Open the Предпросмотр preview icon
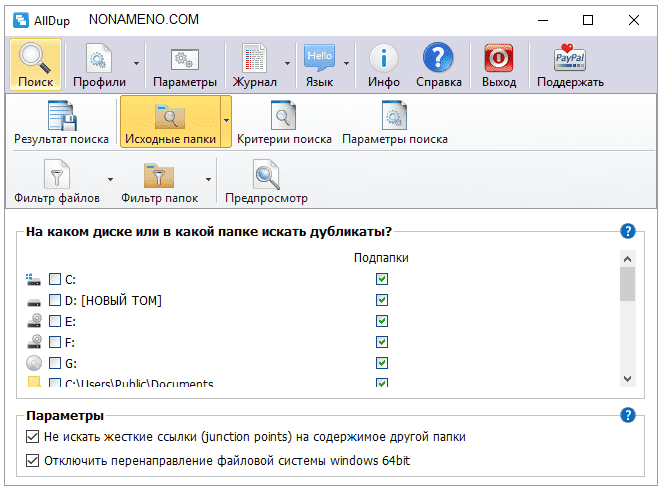This screenshot has width=660, height=490. tap(266, 177)
